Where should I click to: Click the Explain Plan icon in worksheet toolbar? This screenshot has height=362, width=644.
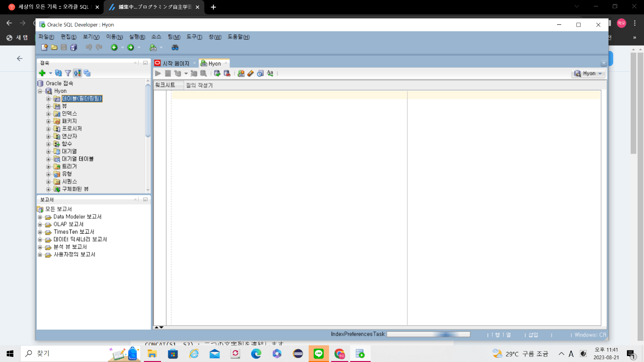pyautogui.click(x=178, y=73)
